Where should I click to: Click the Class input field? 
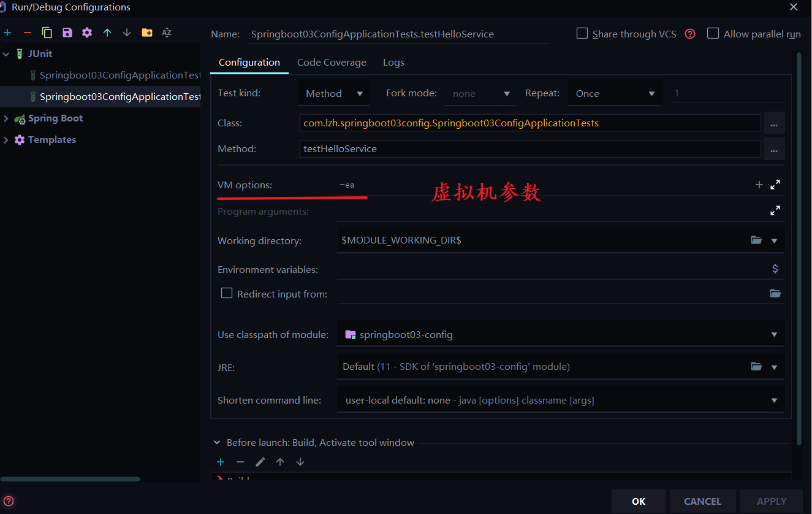pyautogui.click(x=530, y=123)
